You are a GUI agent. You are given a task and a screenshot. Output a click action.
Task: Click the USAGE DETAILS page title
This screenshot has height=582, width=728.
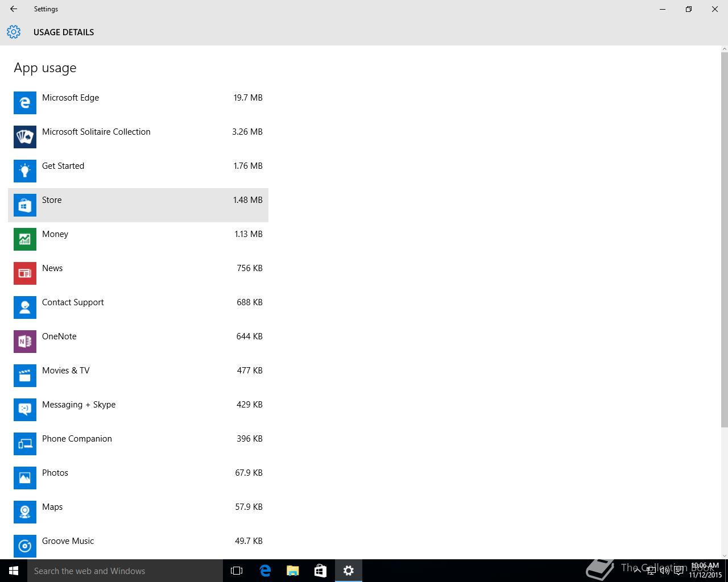tap(64, 32)
